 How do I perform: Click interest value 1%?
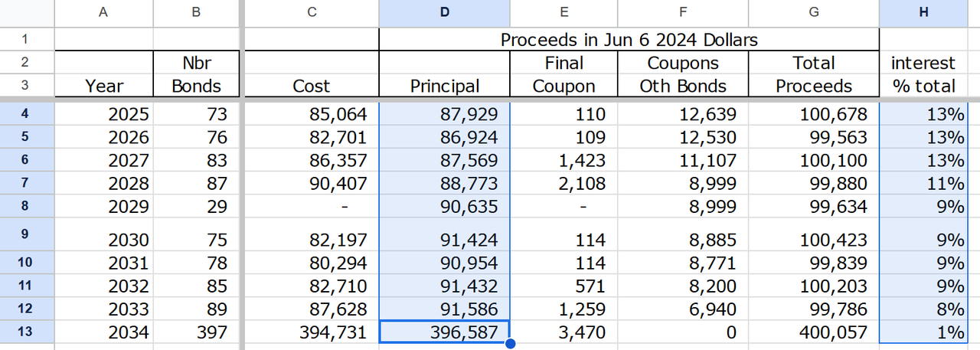924,332
